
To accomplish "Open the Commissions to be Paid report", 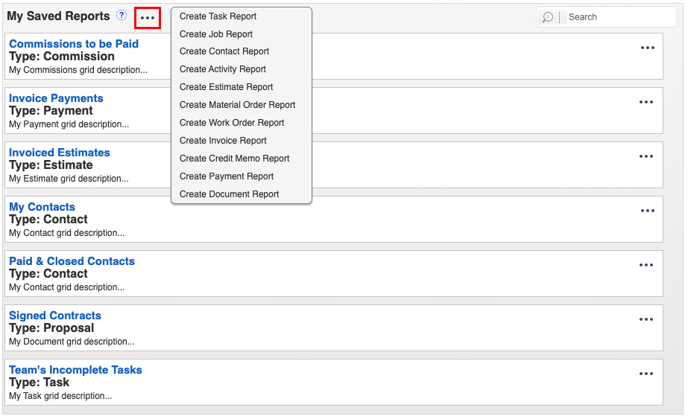I will 74,44.
